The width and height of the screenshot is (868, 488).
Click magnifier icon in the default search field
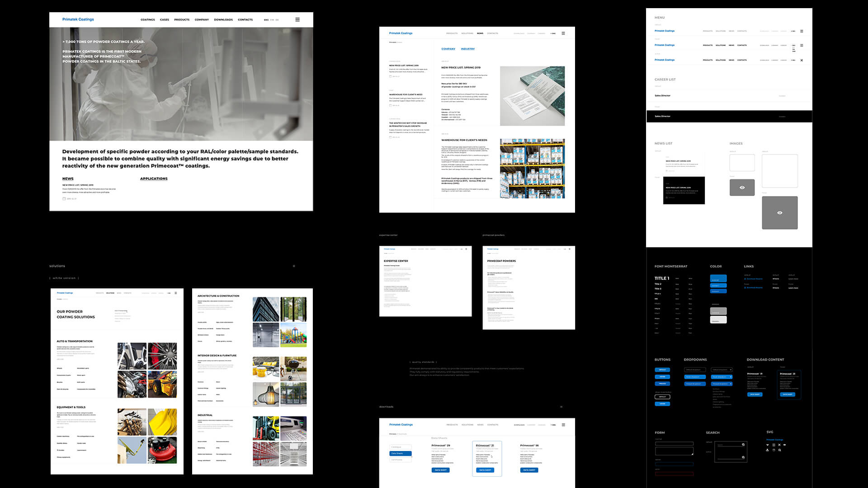point(743,445)
